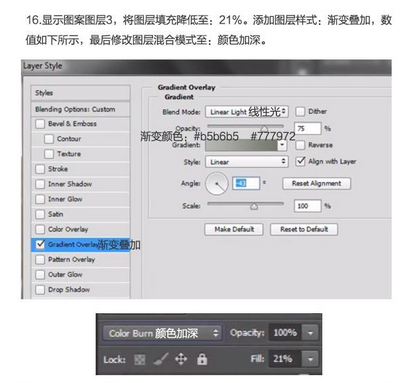This screenshot has width=400, height=383.
Task: Enable the Inner Shadow checkbox
Action: [40, 184]
